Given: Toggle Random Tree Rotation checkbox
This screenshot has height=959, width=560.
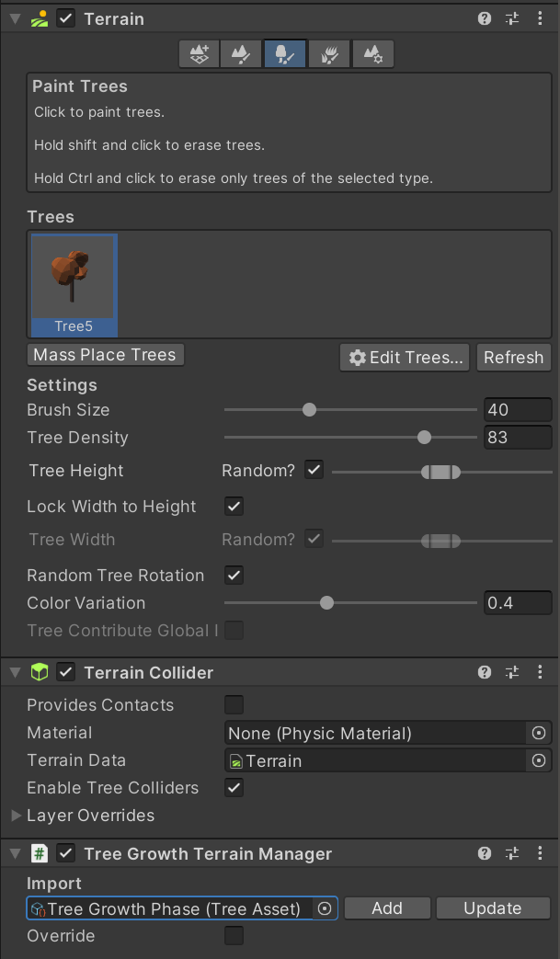Looking at the screenshot, I should pos(234,576).
